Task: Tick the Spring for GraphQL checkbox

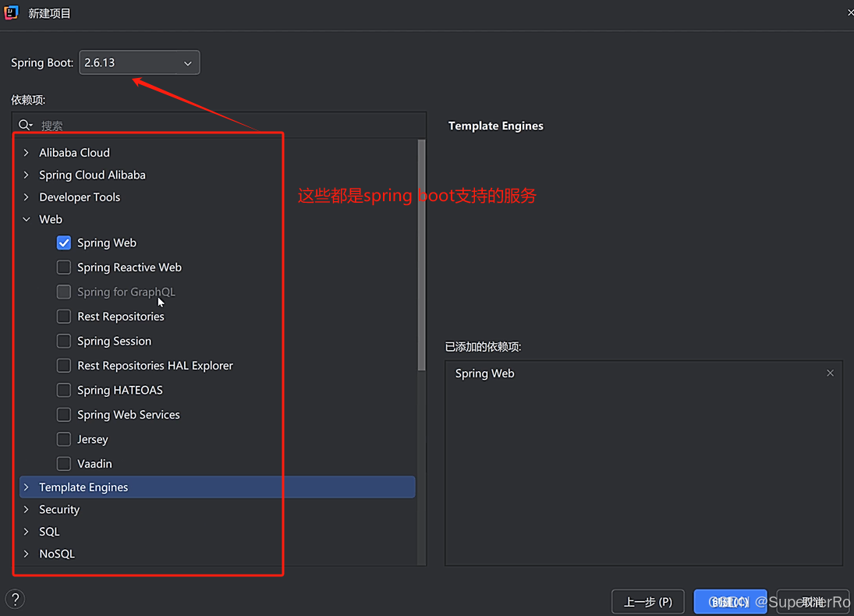Action: [64, 292]
